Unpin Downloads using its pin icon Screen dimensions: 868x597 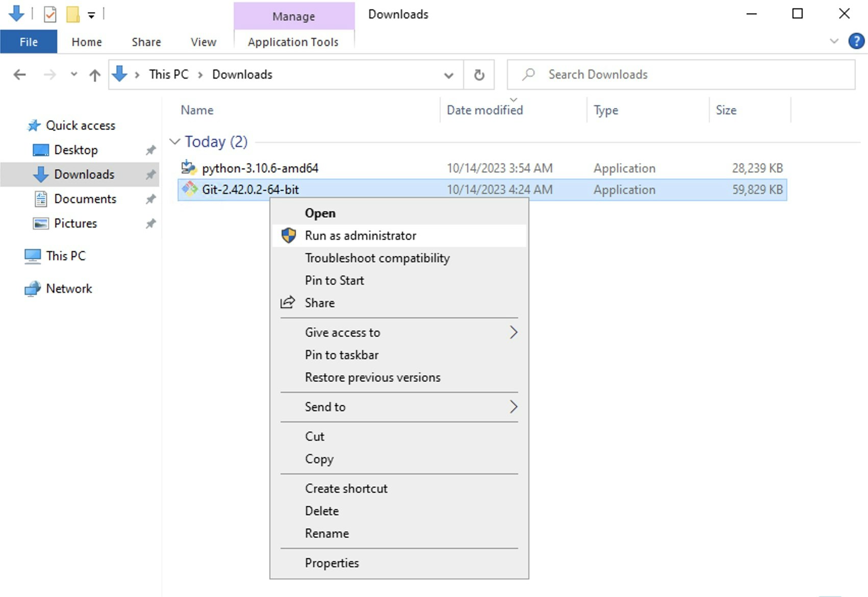pyautogui.click(x=150, y=175)
